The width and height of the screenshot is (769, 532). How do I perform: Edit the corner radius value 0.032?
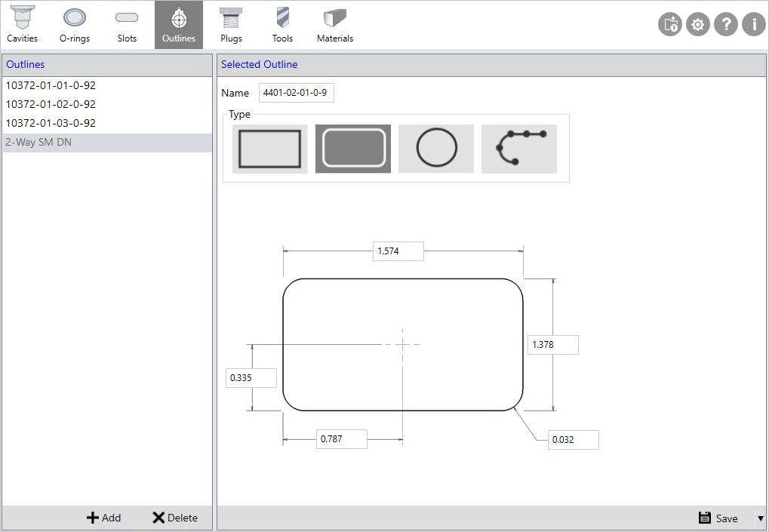(574, 440)
